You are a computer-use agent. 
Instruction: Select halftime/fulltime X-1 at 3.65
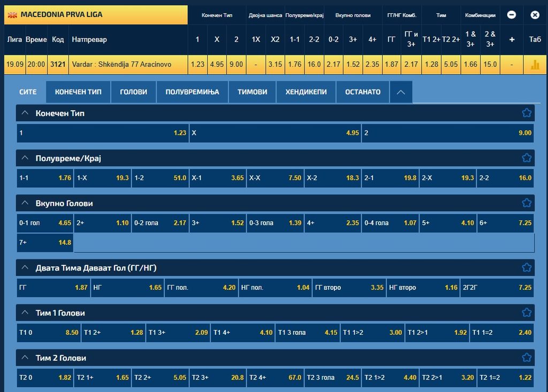coord(218,178)
